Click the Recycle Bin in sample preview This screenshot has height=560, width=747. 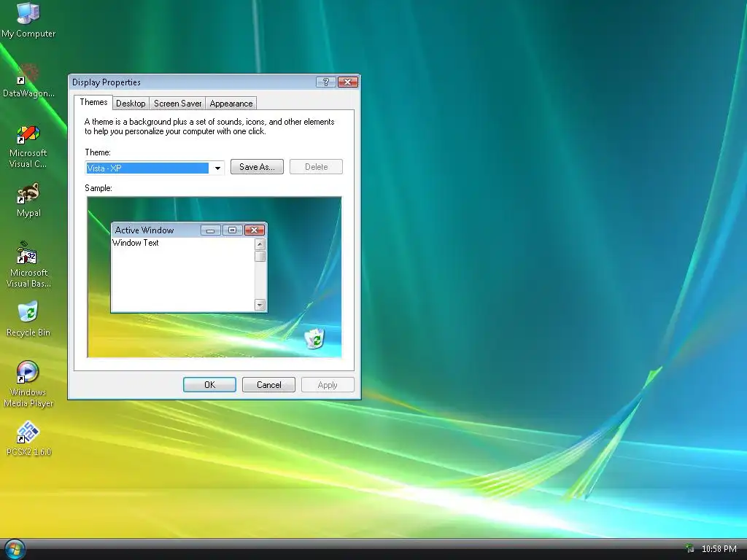tap(314, 338)
